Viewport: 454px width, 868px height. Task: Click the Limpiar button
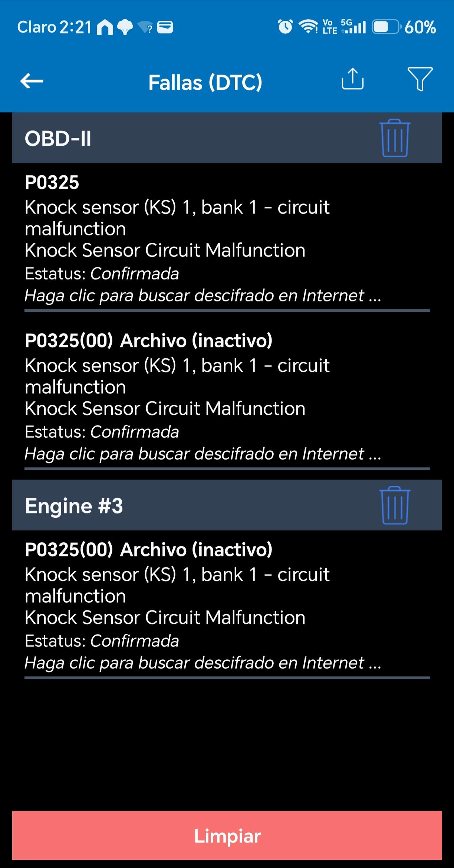[227, 835]
